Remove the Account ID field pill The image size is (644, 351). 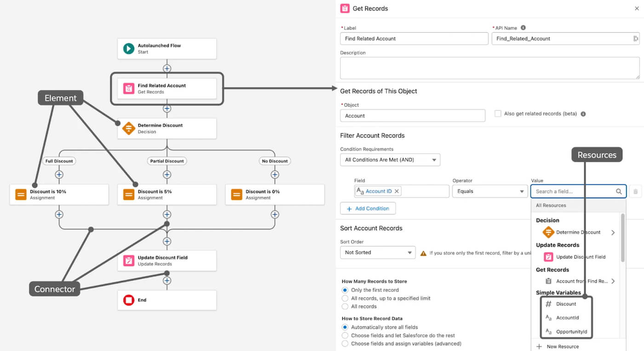pos(397,191)
